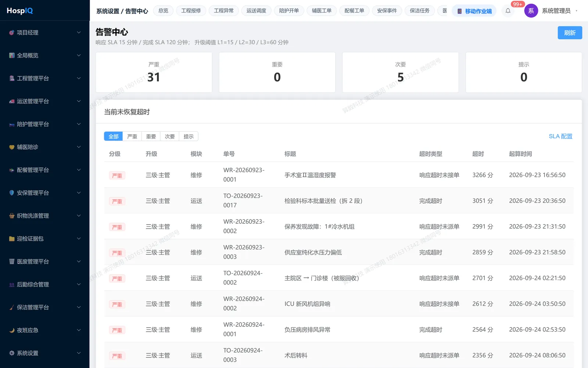Click order number WR-20260923-0001
Viewport: 588px width, 368px height.
(x=244, y=175)
